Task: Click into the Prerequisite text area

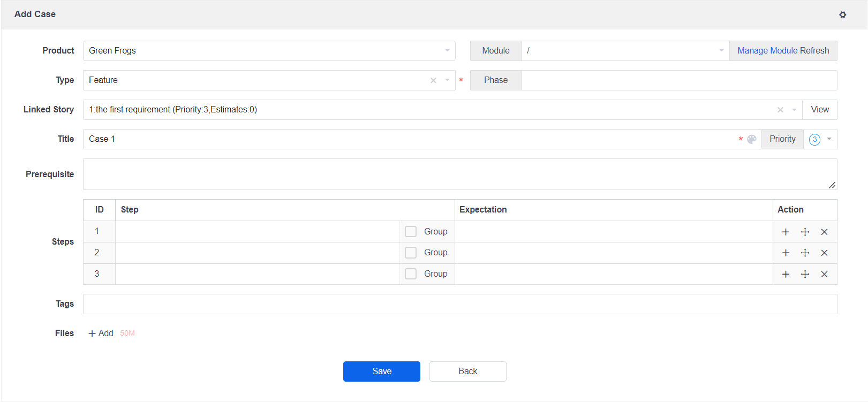Action: (x=459, y=174)
